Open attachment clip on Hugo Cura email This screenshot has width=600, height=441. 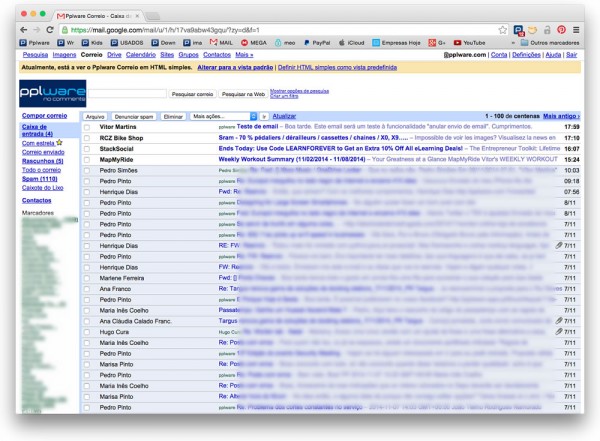click(559, 332)
